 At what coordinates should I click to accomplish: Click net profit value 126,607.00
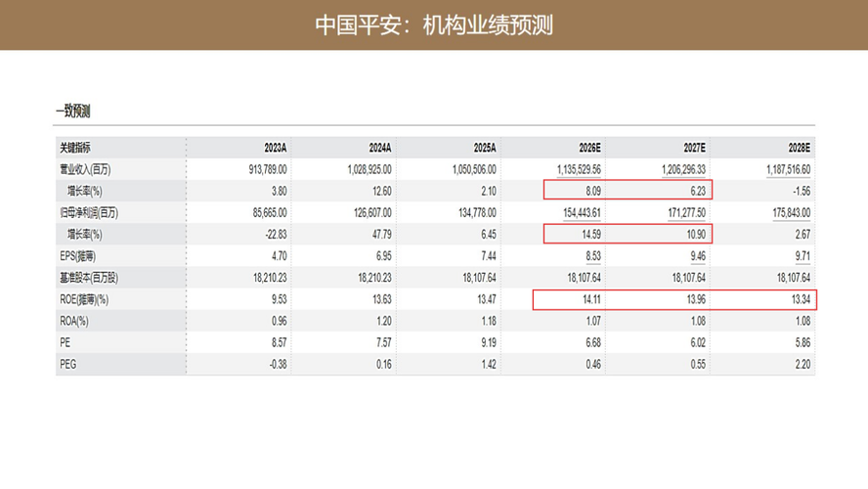[x=372, y=212]
